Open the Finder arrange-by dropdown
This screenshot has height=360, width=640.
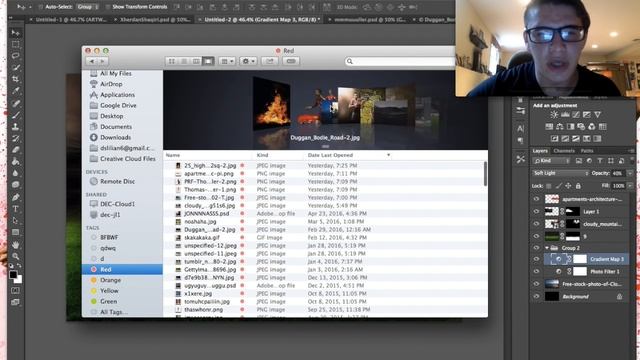point(227,61)
